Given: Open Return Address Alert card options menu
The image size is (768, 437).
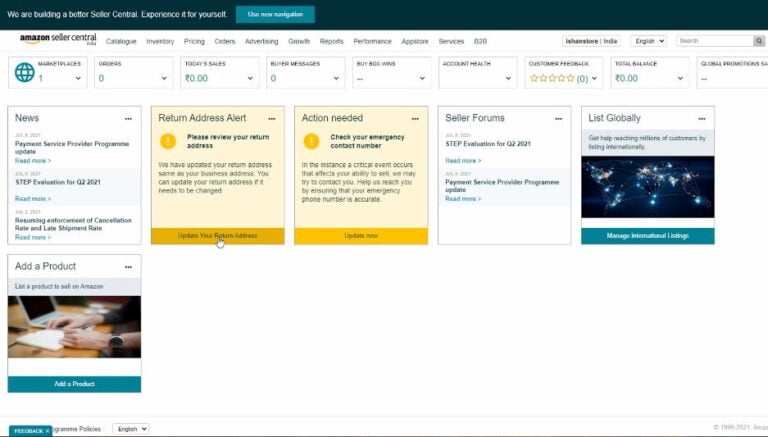Looking at the screenshot, I should (271, 119).
